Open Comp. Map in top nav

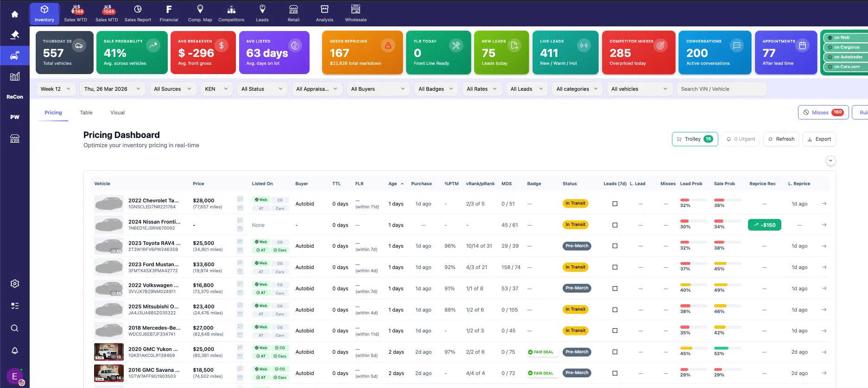200,13
